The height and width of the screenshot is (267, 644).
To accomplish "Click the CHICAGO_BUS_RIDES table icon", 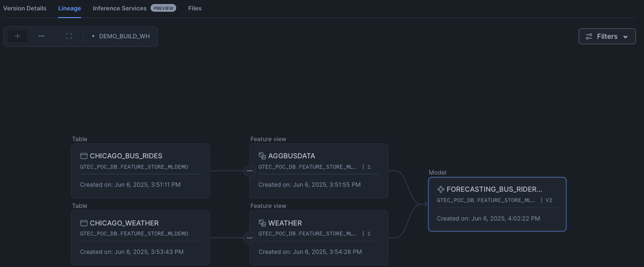I will 84,156.
